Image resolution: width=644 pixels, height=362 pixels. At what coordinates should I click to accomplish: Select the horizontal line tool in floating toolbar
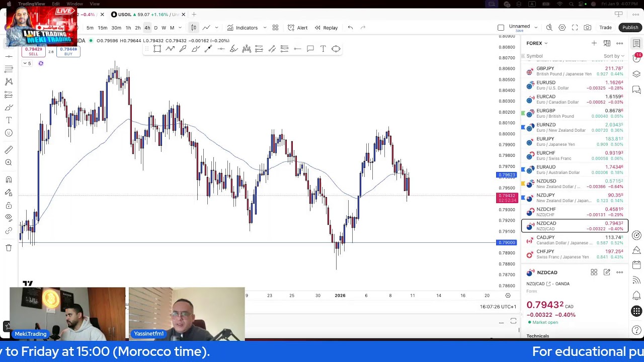tap(221, 49)
